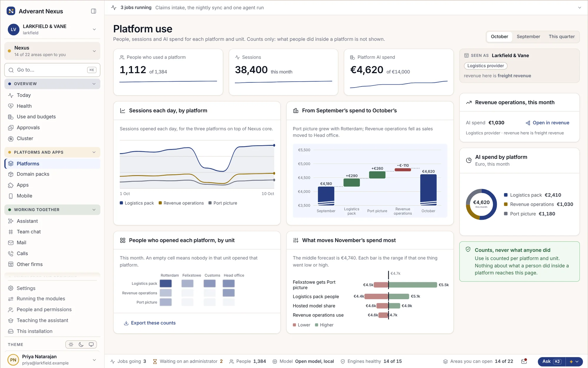
Task: Switch to the September tab
Action: tap(528, 37)
